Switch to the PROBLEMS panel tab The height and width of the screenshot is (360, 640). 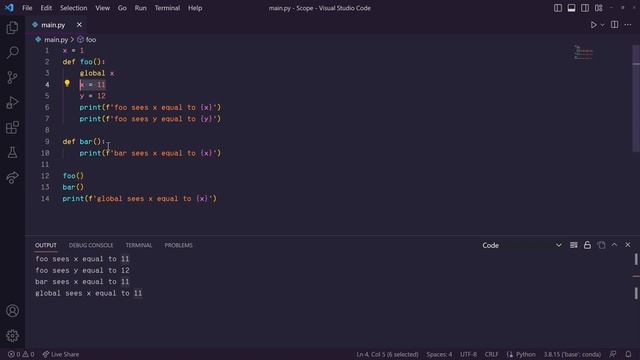click(x=178, y=245)
